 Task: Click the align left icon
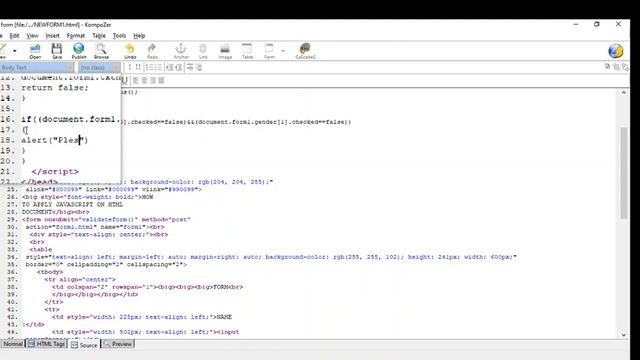click(x=136, y=80)
